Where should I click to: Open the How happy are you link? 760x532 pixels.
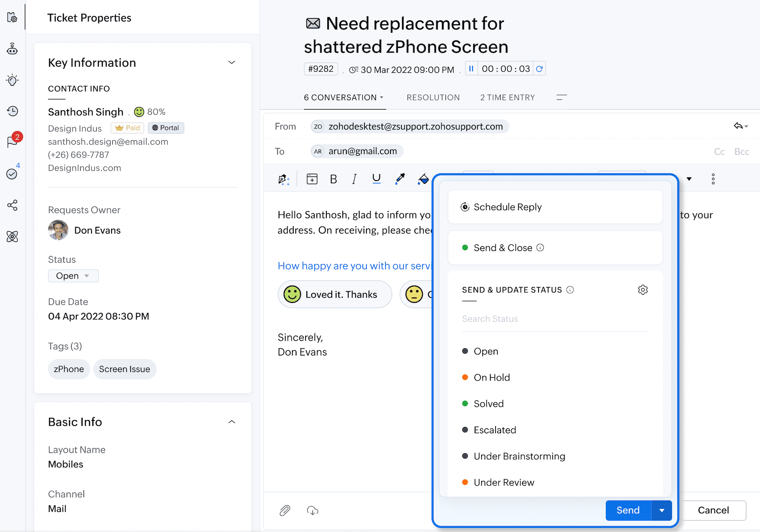(x=354, y=266)
